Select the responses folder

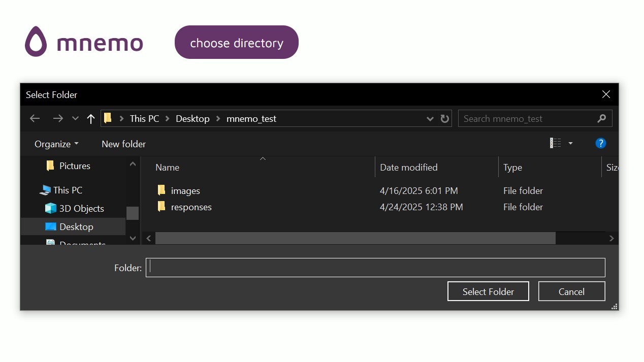point(191,207)
